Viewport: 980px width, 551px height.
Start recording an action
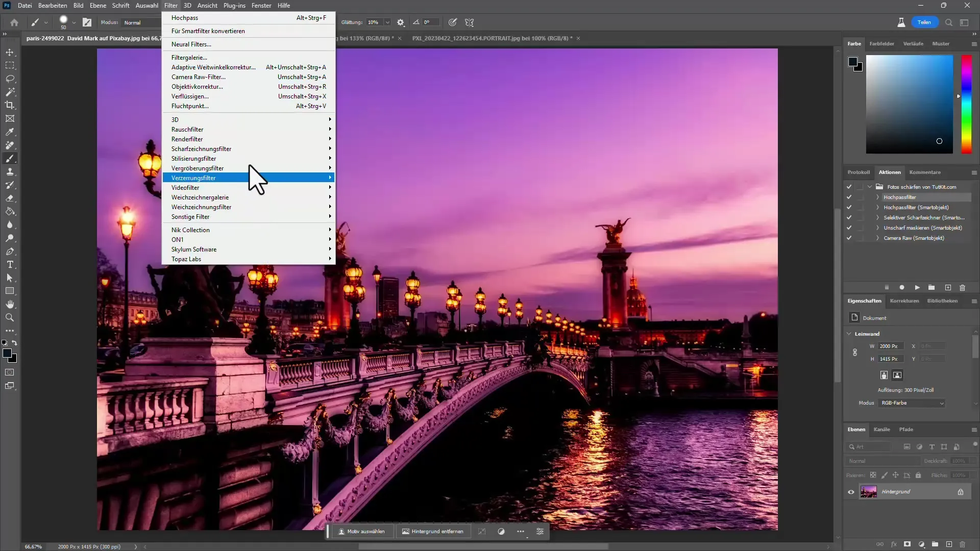pos(902,288)
